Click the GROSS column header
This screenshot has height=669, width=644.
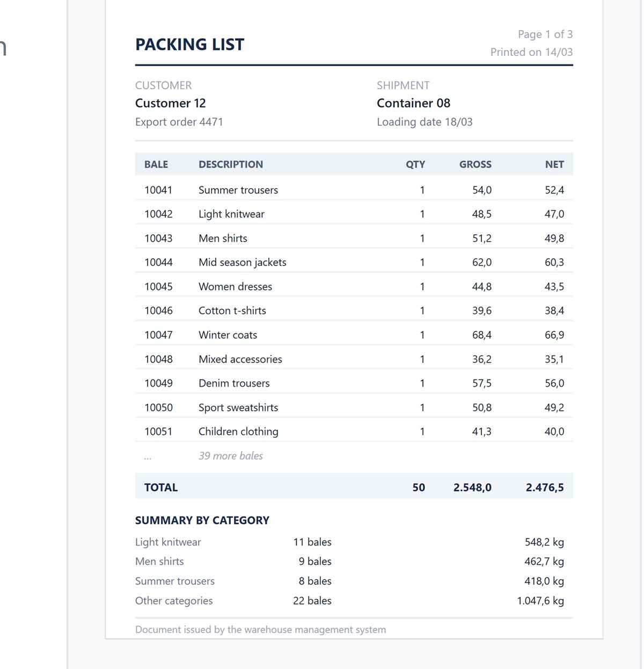[x=475, y=164]
